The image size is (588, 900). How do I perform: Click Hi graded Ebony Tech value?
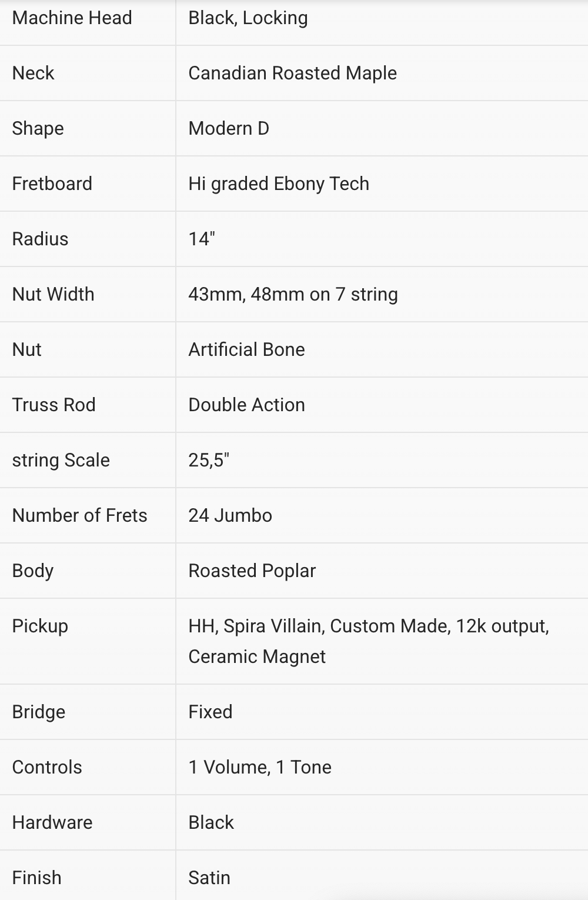tap(279, 184)
